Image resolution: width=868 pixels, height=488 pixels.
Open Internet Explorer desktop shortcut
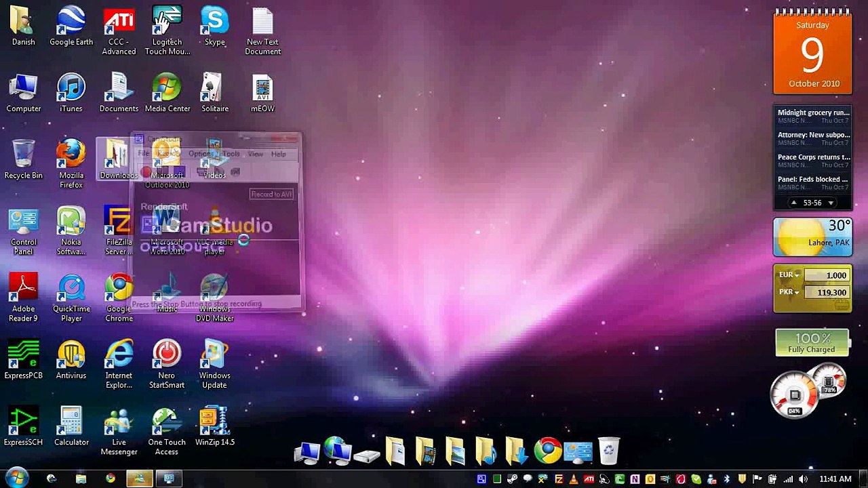(119, 365)
